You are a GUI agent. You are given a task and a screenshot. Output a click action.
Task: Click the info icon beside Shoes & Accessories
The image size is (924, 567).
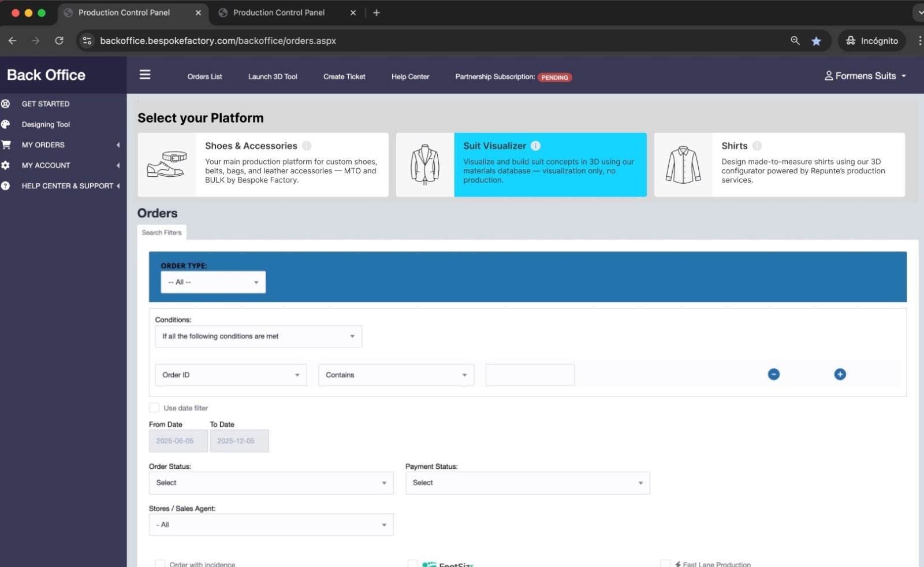click(307, 146)
